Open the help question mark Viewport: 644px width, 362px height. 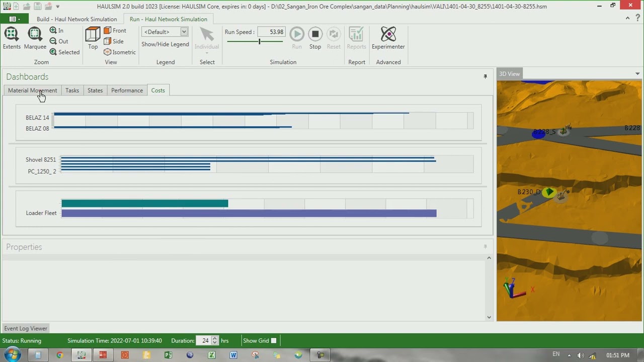(637, 18)
